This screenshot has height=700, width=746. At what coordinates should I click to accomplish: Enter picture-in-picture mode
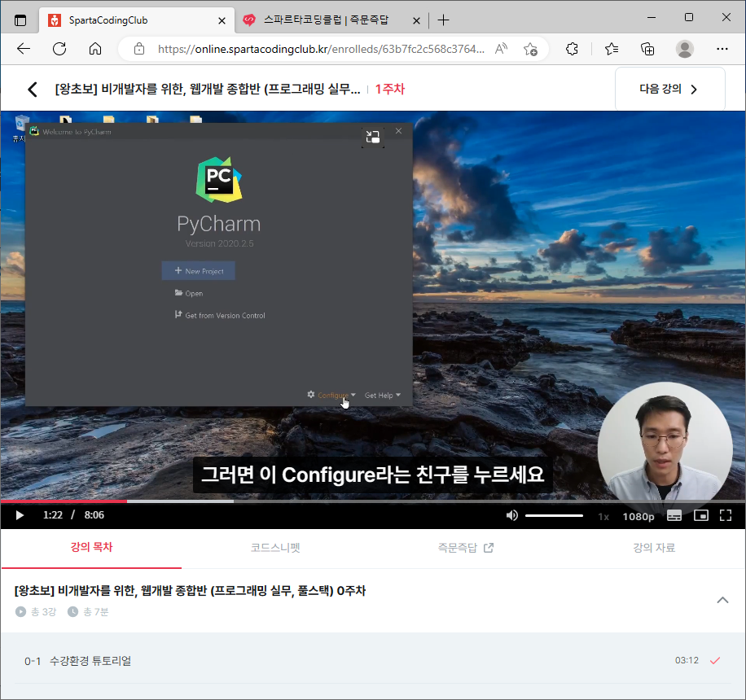pyautogui.click(x=701, y=515)
